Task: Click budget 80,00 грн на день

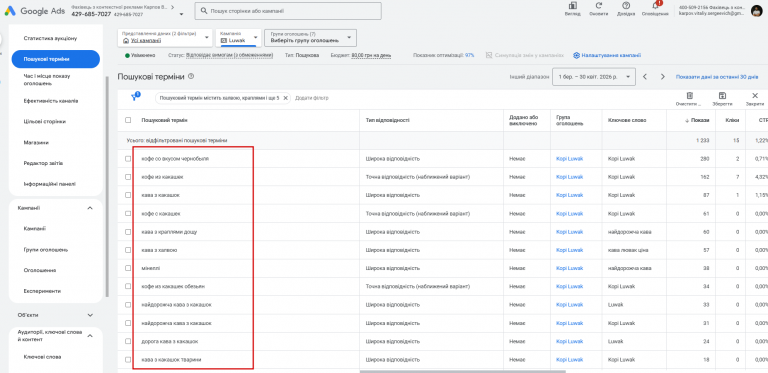Action: click(x=371, y=55)
